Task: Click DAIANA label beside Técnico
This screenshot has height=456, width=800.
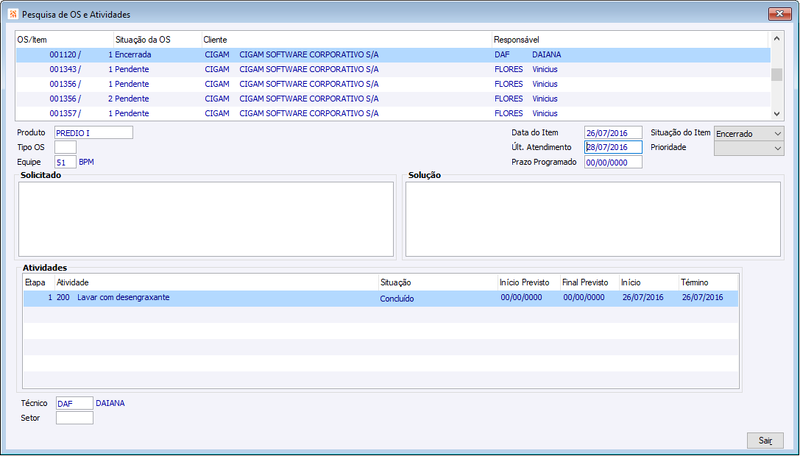Action: tap(110, 403)
